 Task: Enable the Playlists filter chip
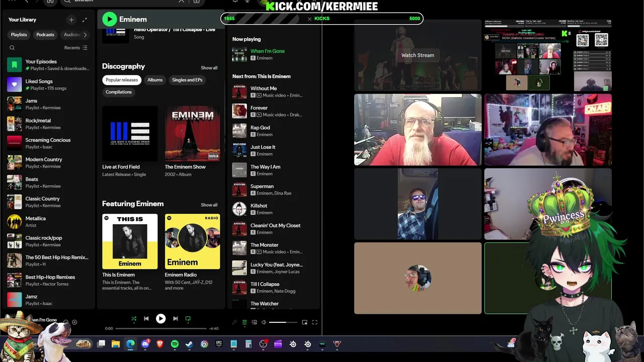(x=19, y=35)
